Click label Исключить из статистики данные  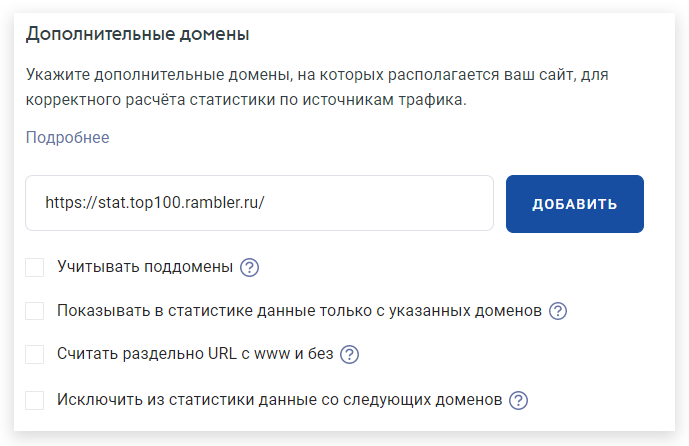279,400
